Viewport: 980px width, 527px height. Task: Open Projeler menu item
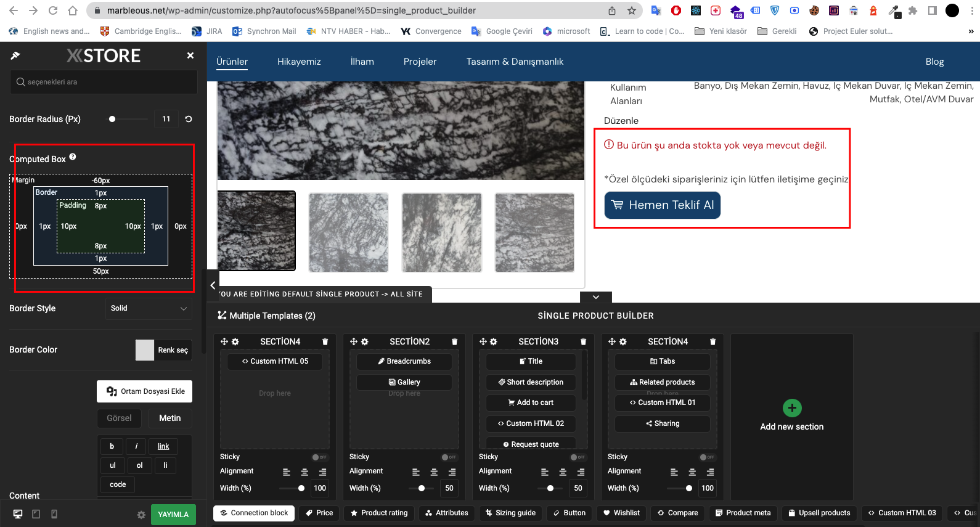pyautogui.click(x=420, y=62)
